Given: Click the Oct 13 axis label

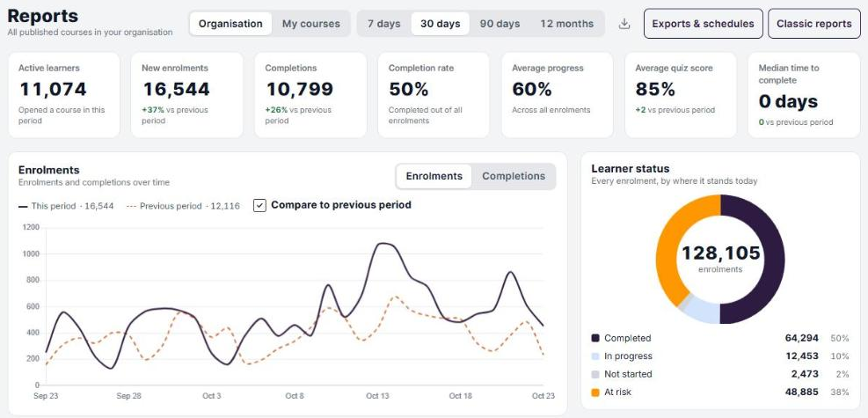Looking at the screenshot, I should (x=377, y=396).
